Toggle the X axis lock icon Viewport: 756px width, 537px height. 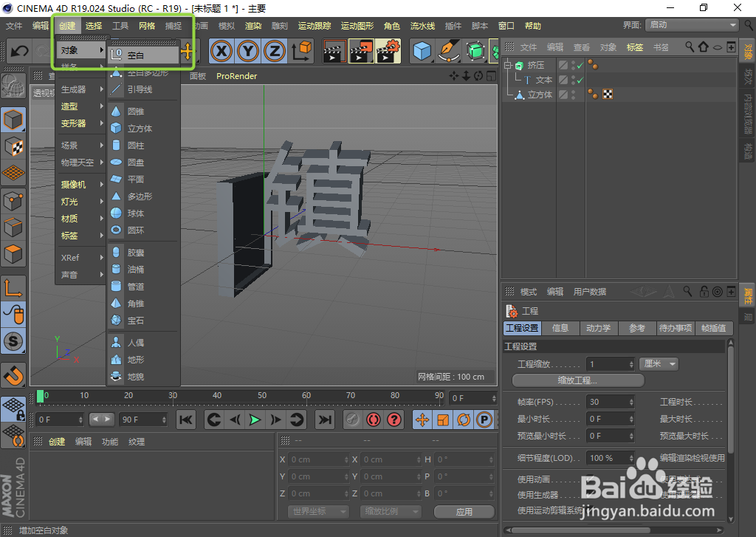point(221,51)
